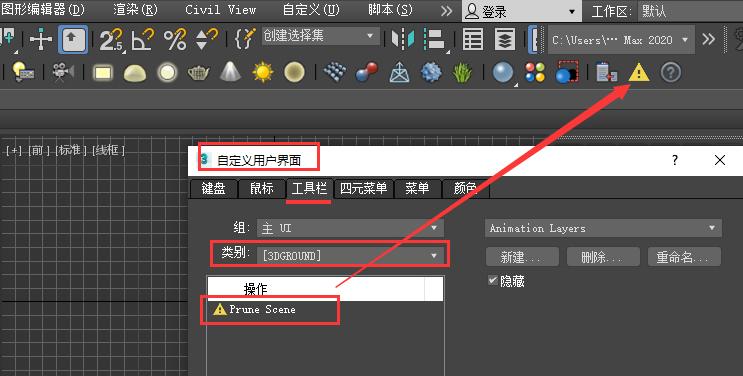
Task: Click the red and blue molecule icon
Action: pos(367,73)
